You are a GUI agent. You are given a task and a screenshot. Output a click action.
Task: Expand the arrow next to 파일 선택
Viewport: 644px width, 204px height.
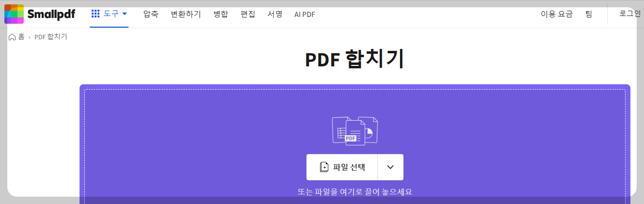390,167
